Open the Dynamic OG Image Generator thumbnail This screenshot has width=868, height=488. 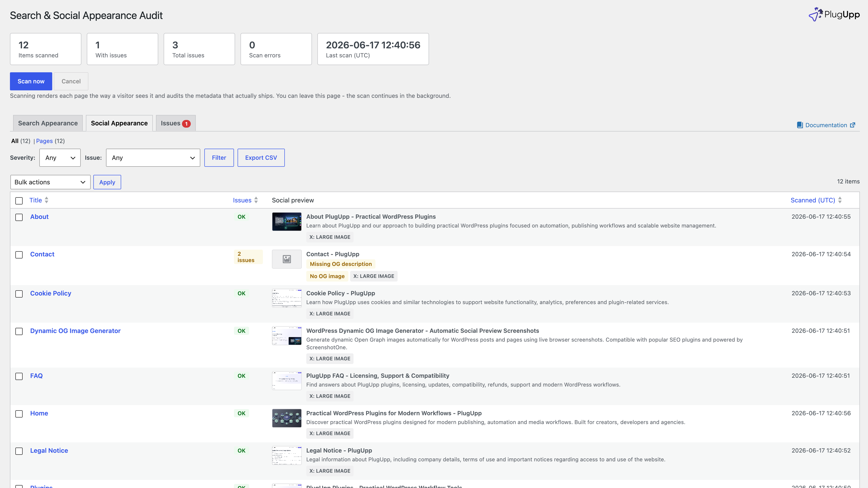[x=287, y=336]
